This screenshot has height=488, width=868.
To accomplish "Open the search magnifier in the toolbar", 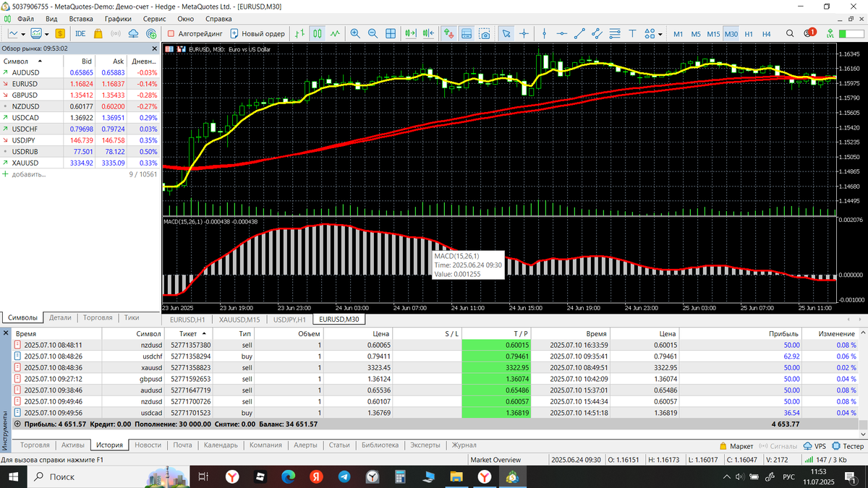I will point(789,33).
